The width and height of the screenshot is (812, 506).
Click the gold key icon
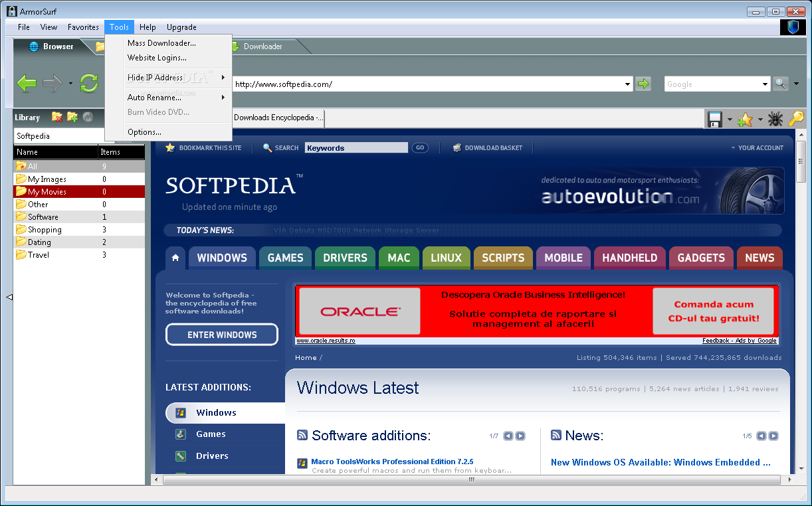(795, 120)
